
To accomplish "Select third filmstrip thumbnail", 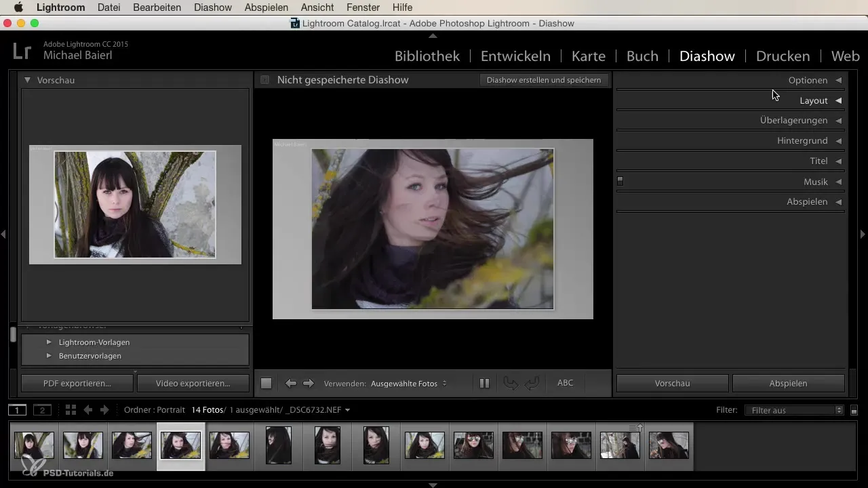I will coord(132,445).
